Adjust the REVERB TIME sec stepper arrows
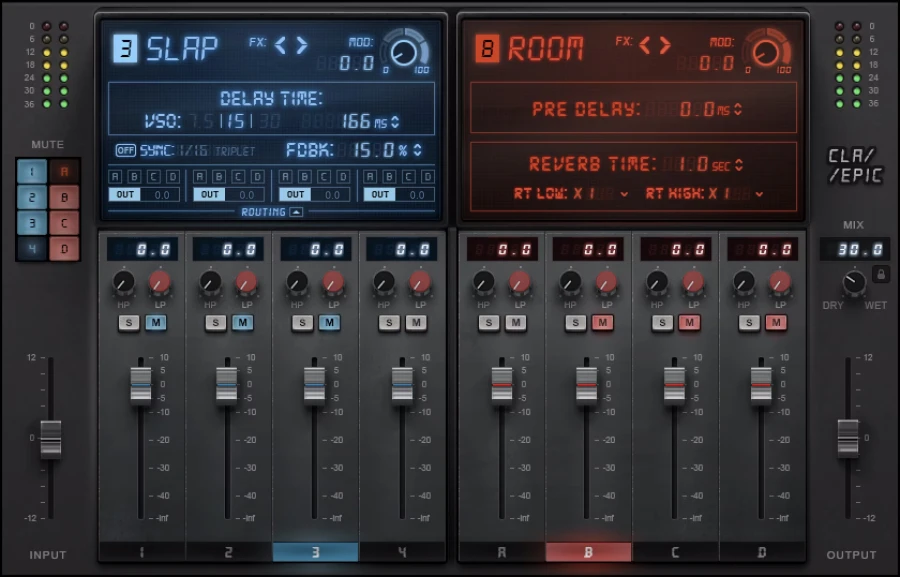The image size is (900, 577). pos(739,165)
